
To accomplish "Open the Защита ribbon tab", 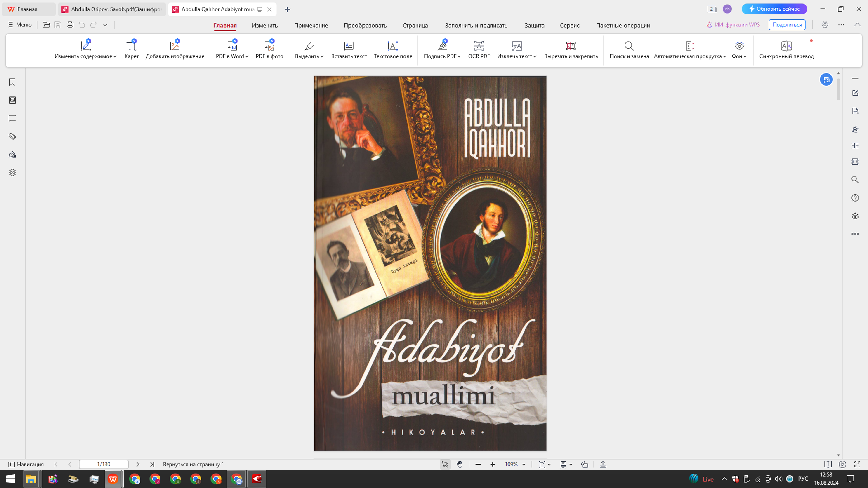I will tap(534, 25).
